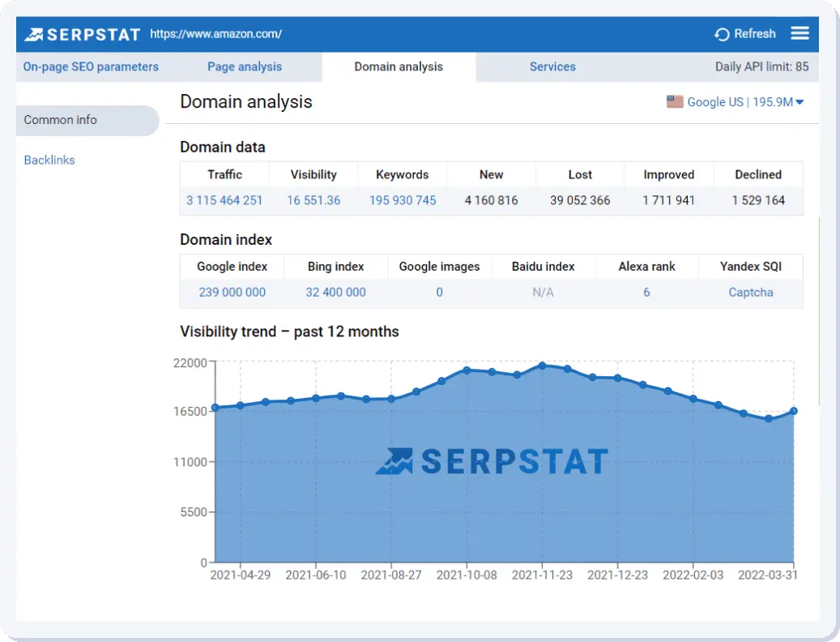Viewport: 840px width, 642px height.
Task: Click the Baidu index column header
Action: [x=544, y=267]
